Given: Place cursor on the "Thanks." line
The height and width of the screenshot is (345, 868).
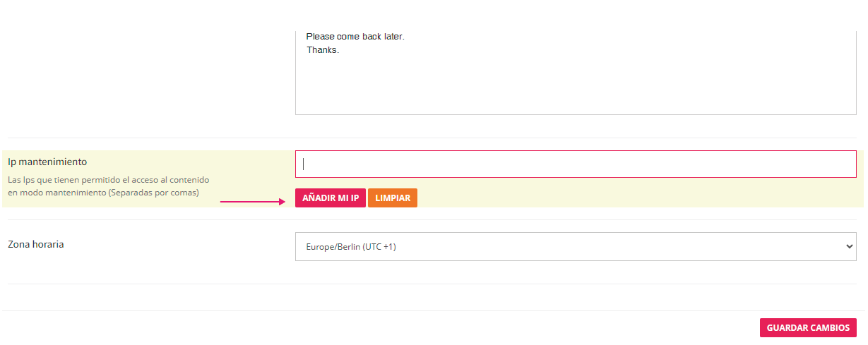Looking at the screenshot, I should [x=323, y=50].
